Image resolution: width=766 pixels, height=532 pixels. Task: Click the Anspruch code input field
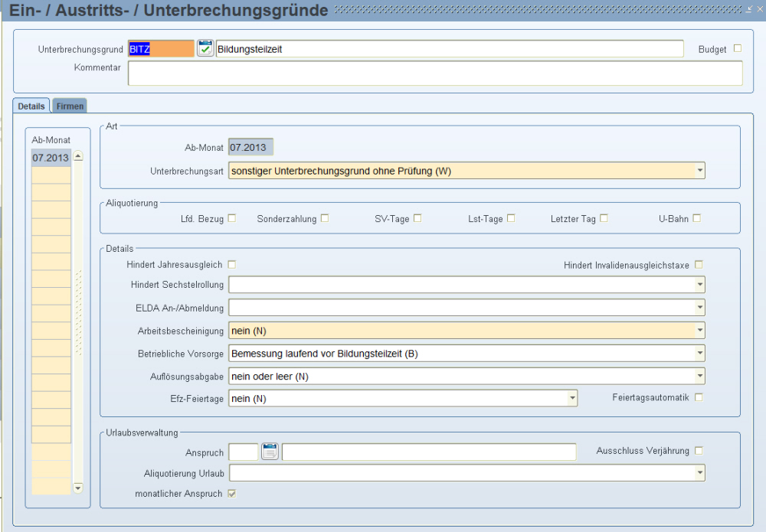pos(244,452)
